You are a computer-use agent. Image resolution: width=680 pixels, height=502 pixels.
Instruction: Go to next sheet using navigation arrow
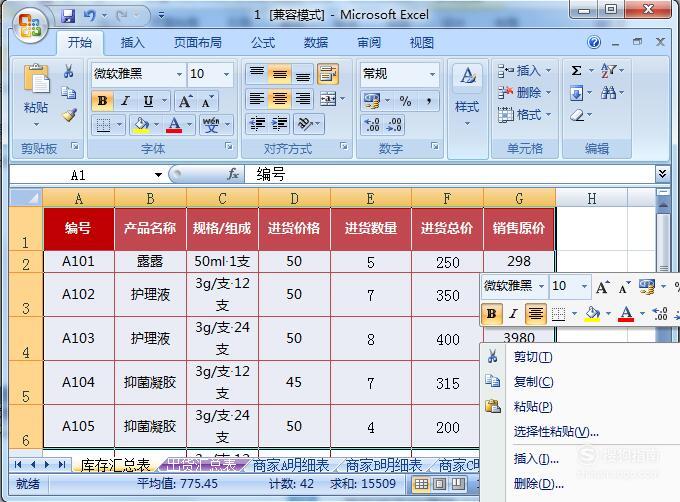pyautogui.click(x=46, y=465)
